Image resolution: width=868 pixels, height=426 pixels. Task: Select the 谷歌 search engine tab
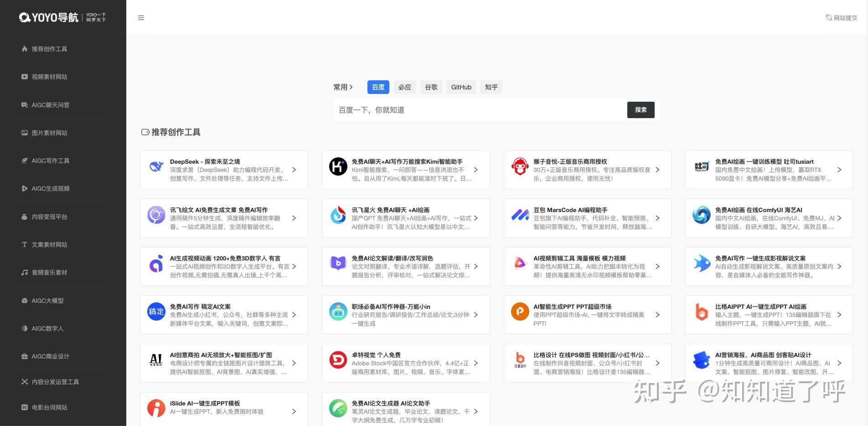pos(431,87)
